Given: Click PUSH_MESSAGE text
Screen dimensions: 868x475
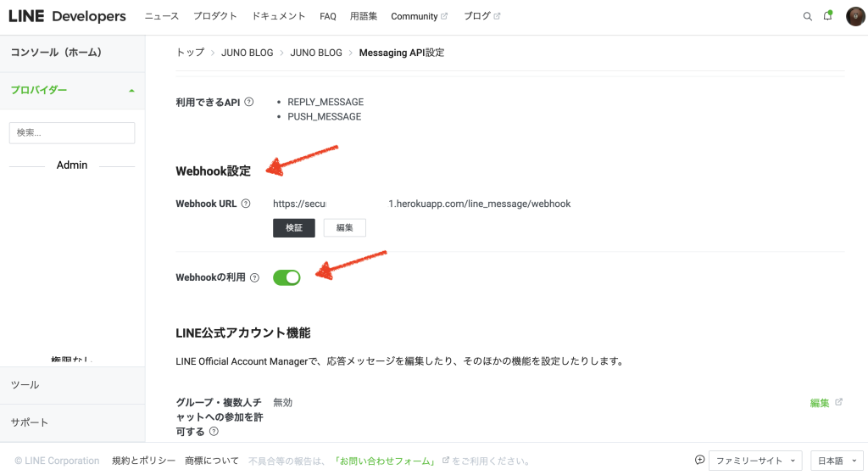Looking at the screenshot, I should (x=325, y=117).
